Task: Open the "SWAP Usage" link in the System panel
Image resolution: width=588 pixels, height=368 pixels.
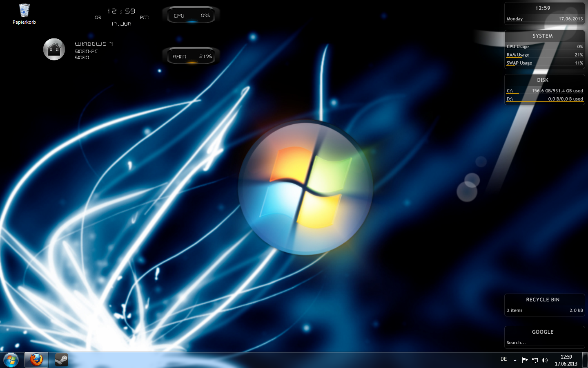Action: click(519, 63)
